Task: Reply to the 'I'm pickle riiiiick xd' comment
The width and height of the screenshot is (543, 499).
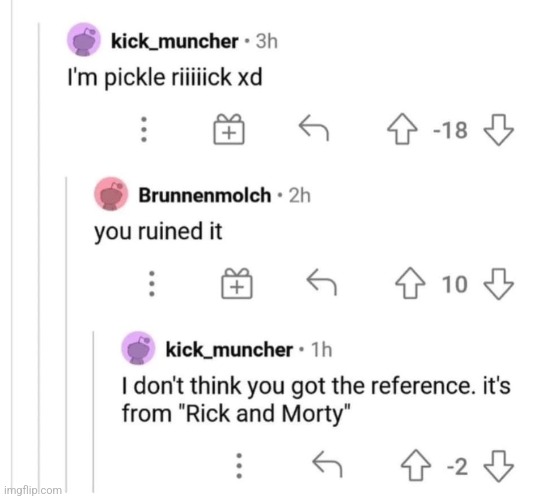Action: tap(314, 128)
